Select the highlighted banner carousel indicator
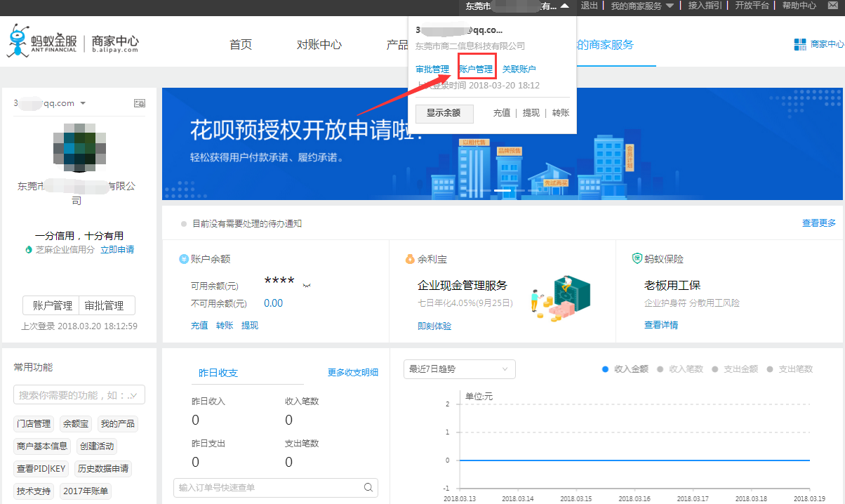This screenshot has height=504, width=845. 503,190
